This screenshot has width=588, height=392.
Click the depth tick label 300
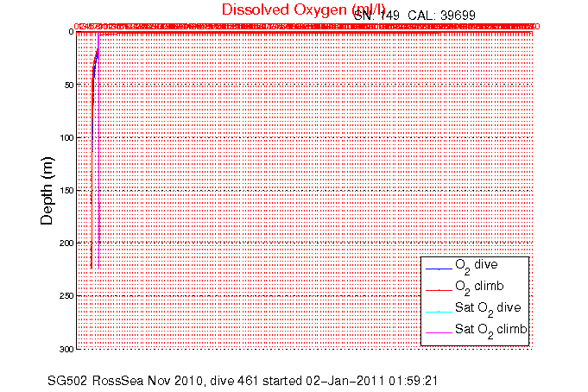[x=66, y=349]
